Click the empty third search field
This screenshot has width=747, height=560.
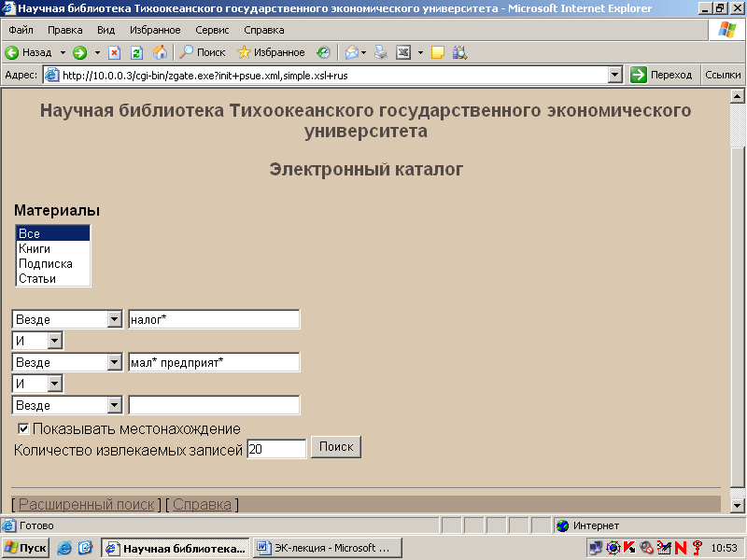(x=214, y=405)
